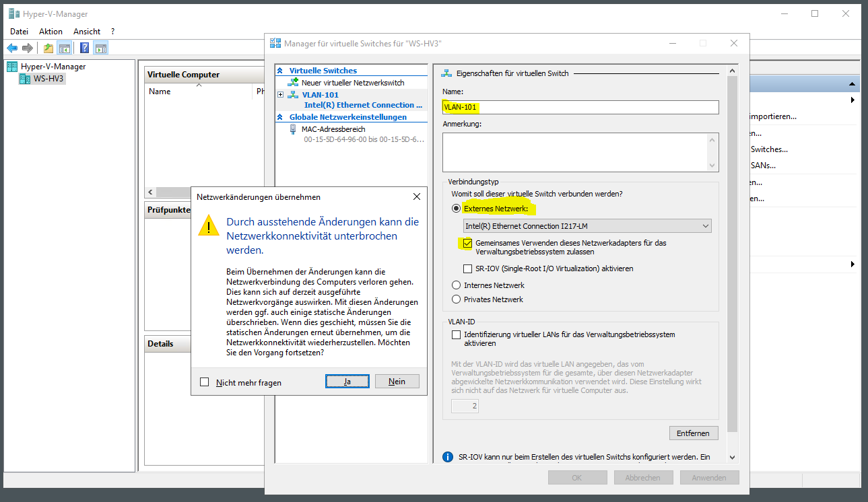Image resolution: width=868 pixels, height=502 pixels.
Task: Check Nicht mehr fragen checkbox
Action: pos(205,382)
